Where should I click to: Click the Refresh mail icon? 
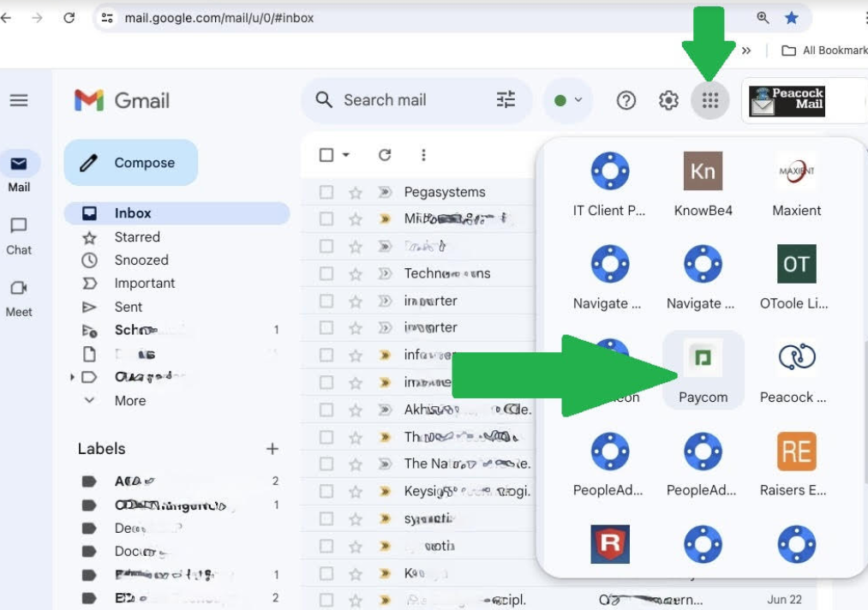pyautogui.click(x=385, y=155)
